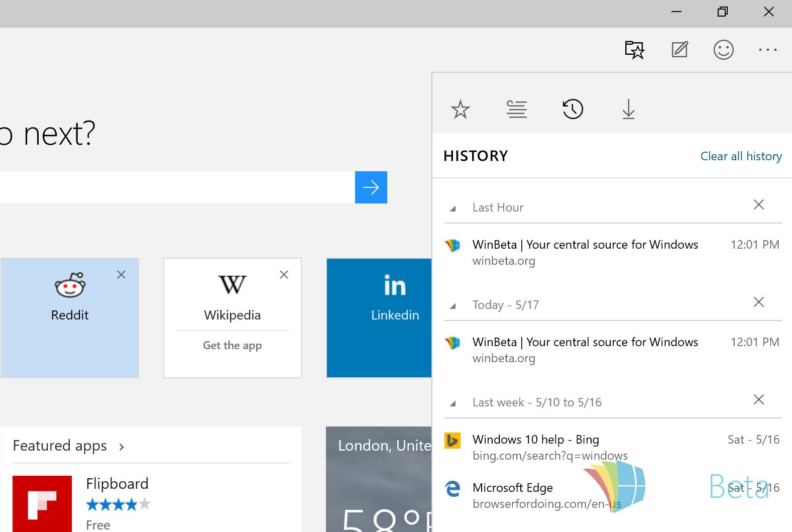This screenshot has width=792, height=532.
Task: Switch to the Downloads arrow tab
Action: click(628, 109)
